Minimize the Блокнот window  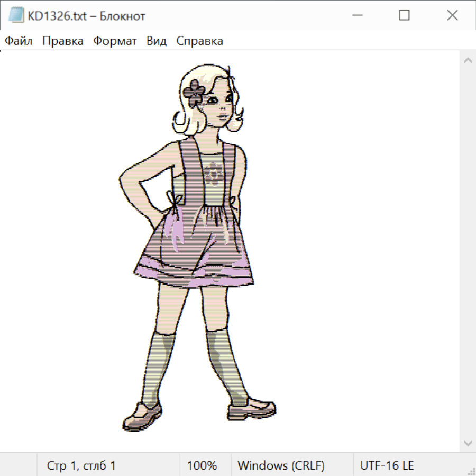(356, 16)
